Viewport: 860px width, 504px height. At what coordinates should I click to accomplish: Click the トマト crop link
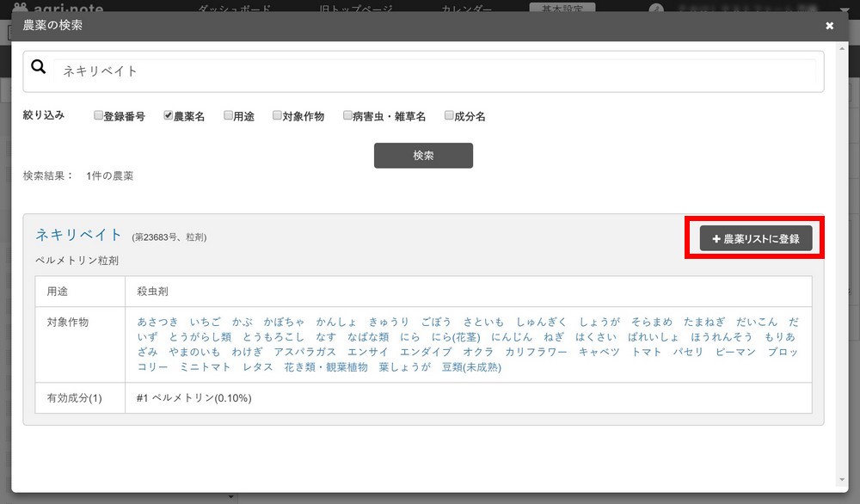[x=646, y=352]
